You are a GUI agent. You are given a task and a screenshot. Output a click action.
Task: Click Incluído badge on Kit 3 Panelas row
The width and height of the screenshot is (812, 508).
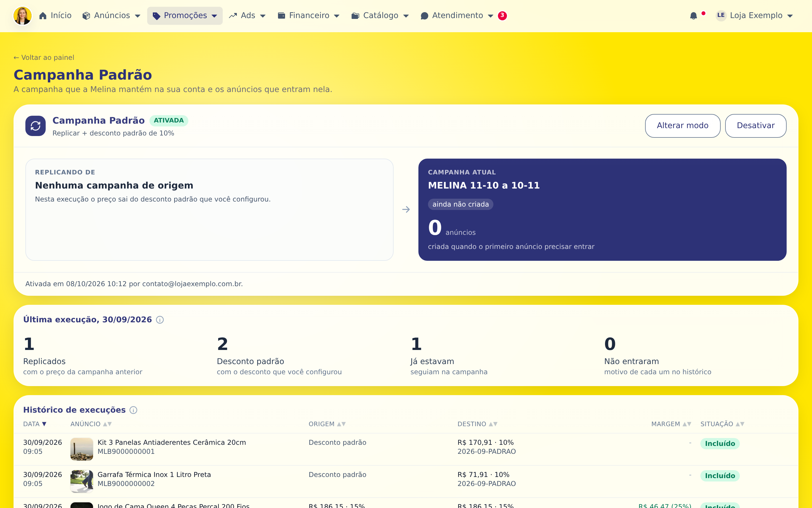click(720, 443)
